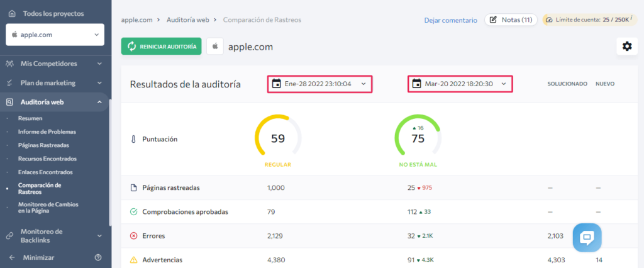This screenshot has height=268, width=644.
Task: Click the Apple logo in the project selector
Action: (14, 35)
